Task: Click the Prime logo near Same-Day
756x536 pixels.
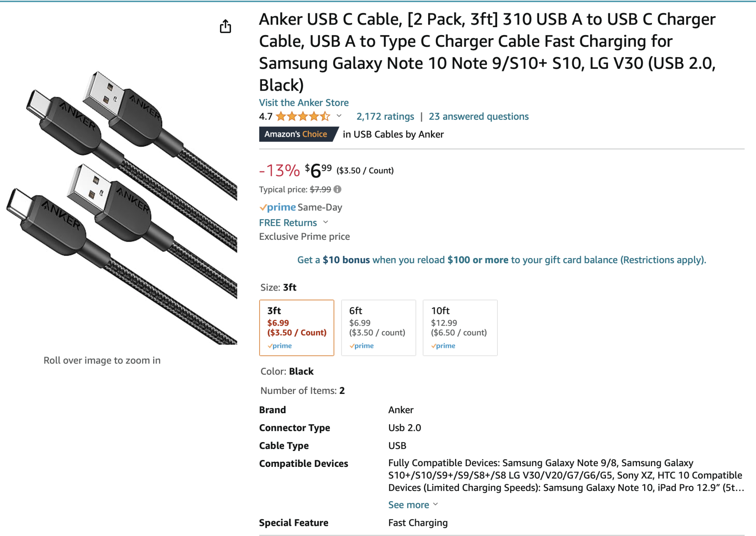Action: (x=278, y=207)
